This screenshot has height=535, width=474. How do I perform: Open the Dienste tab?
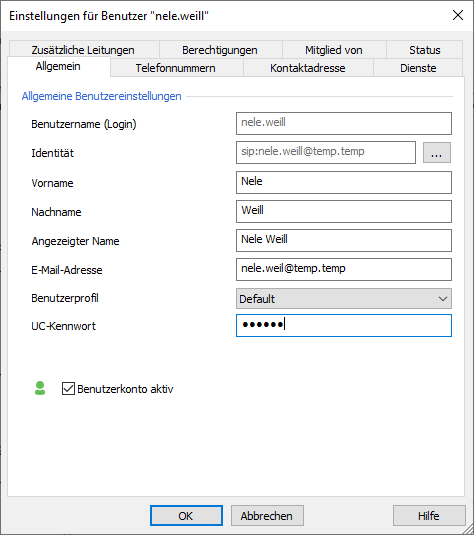coord(418,68)
